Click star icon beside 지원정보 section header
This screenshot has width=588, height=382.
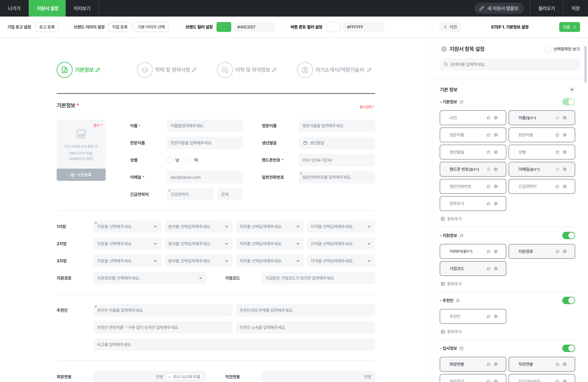462,236
